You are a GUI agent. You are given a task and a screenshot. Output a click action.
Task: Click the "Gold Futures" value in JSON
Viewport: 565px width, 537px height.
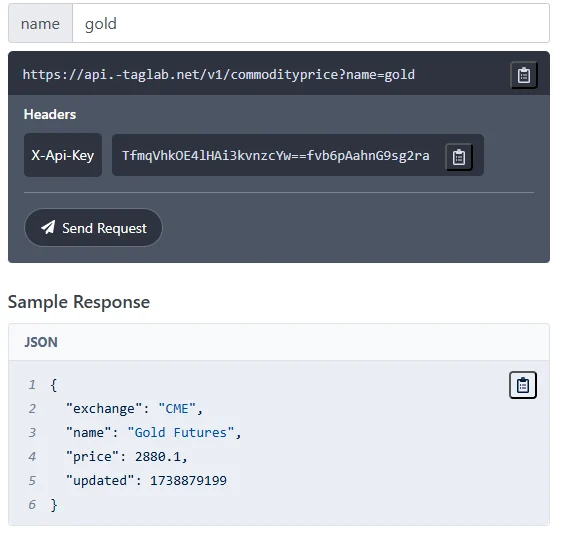(x=181, y=432)
